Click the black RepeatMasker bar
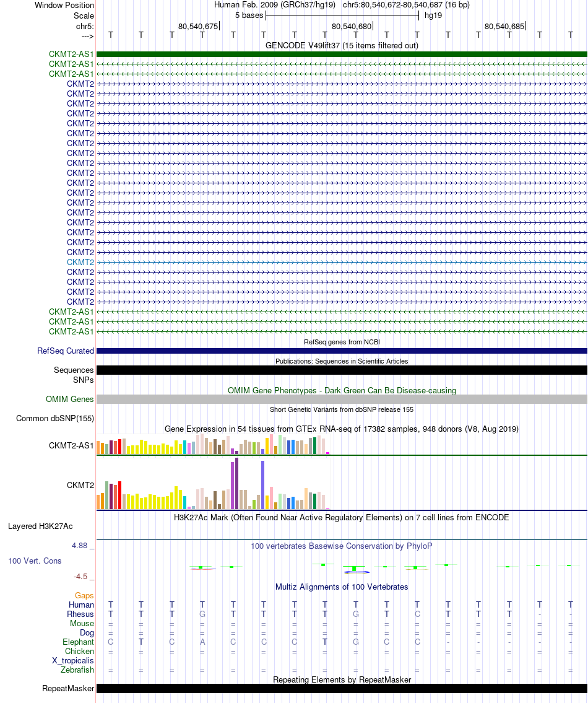This screenshot has width=588, height=703. [342, 689]
